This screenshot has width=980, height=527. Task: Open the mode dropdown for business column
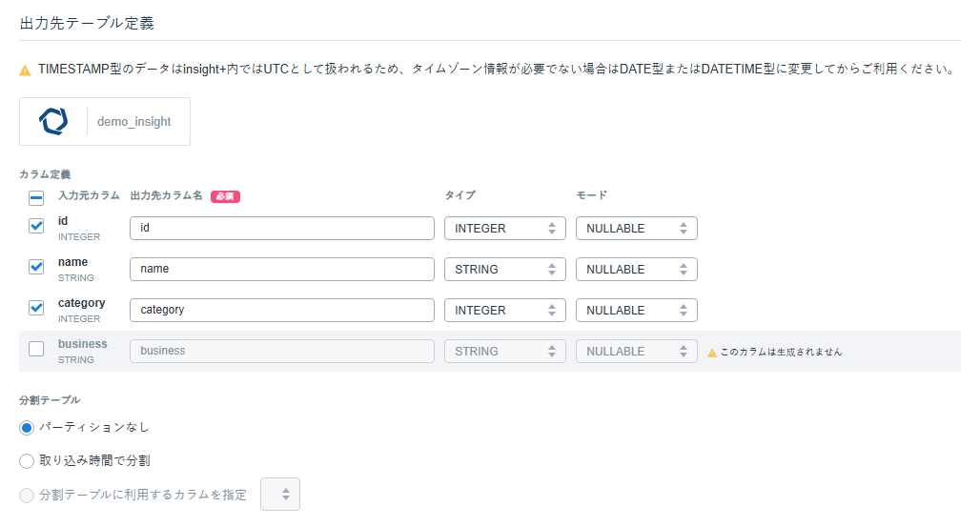[x=636, y=352]
